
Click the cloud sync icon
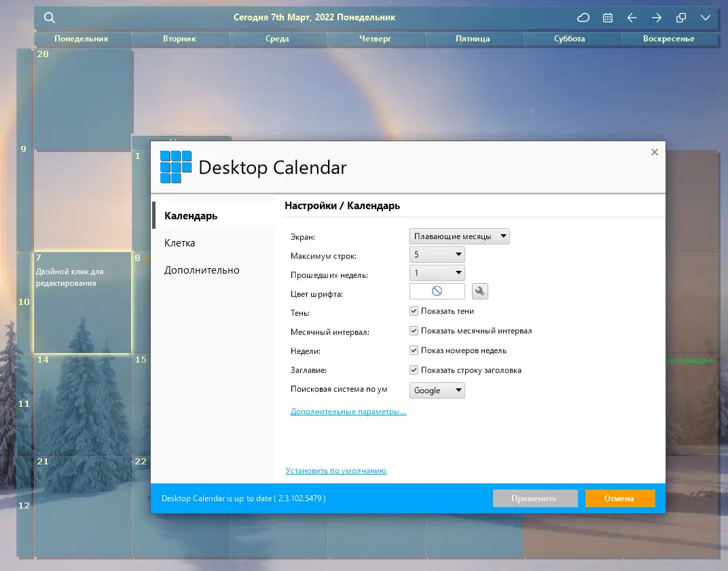tap(583, 18)
